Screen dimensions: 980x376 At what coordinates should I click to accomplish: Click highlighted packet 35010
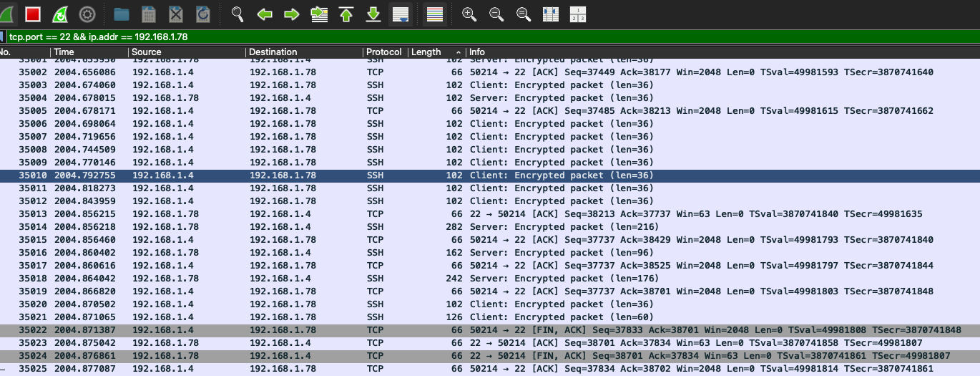click(490, 175)
